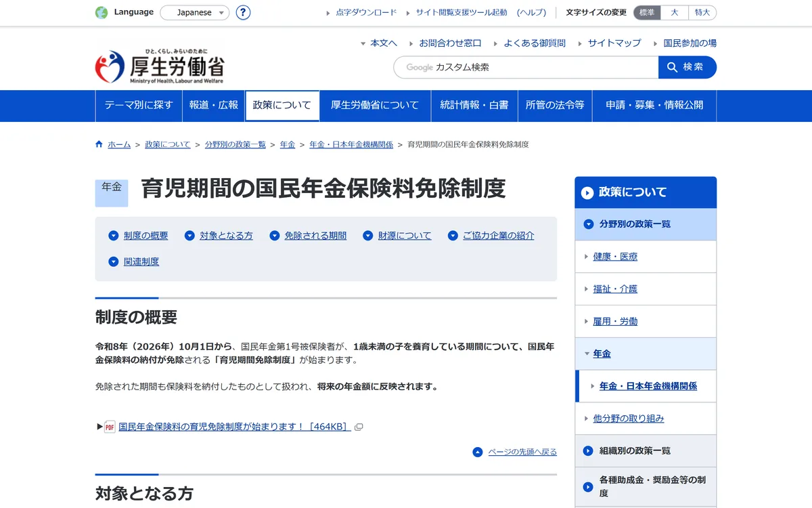
Task: Click the 厚生労働省 logo
Action: tap(160, 66)
